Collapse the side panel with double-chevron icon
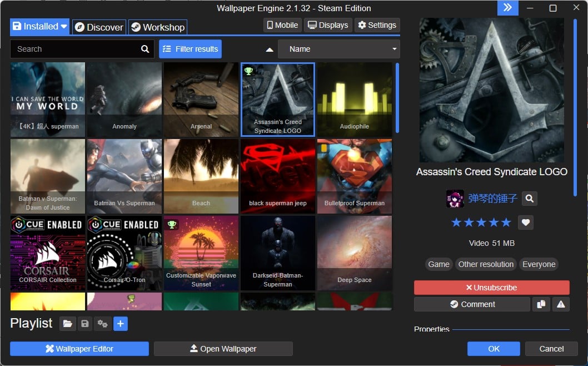Viewport: 588px width, 366px height. 508,8
